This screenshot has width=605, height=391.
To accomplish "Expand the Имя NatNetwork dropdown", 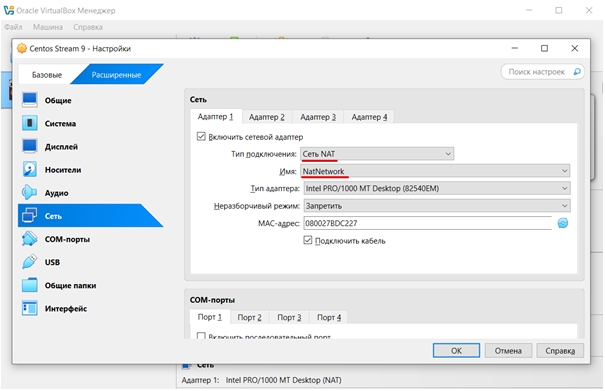I will (x=435, y=171).
